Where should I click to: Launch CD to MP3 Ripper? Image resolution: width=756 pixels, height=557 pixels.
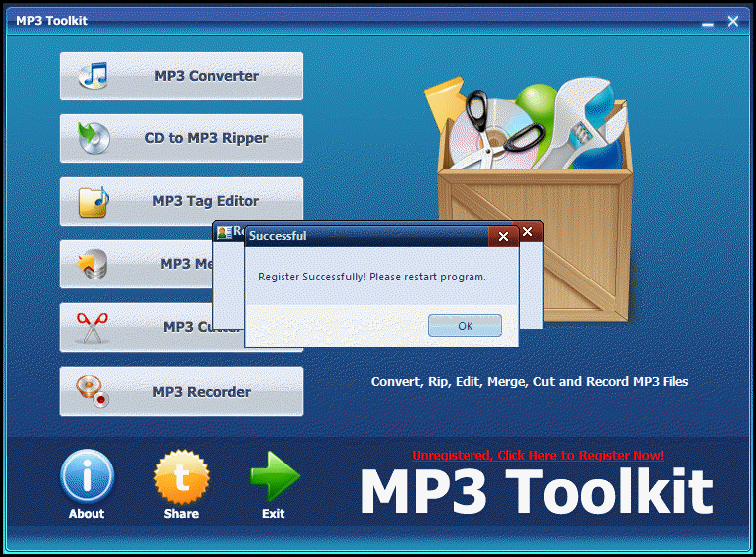pos(181,139)
